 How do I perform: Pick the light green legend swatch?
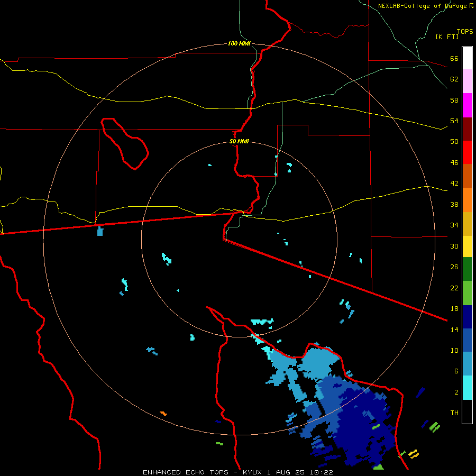[x=467, y=293]
